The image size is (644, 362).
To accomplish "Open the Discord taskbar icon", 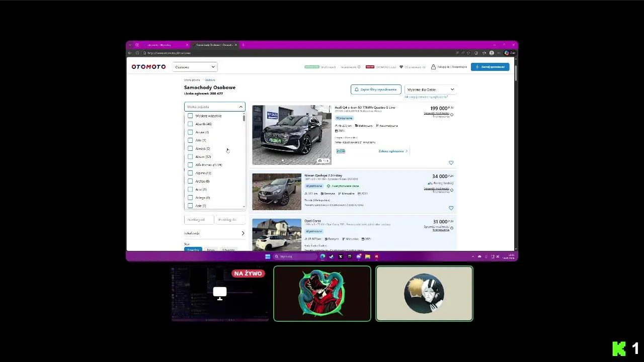I will 358,256.
